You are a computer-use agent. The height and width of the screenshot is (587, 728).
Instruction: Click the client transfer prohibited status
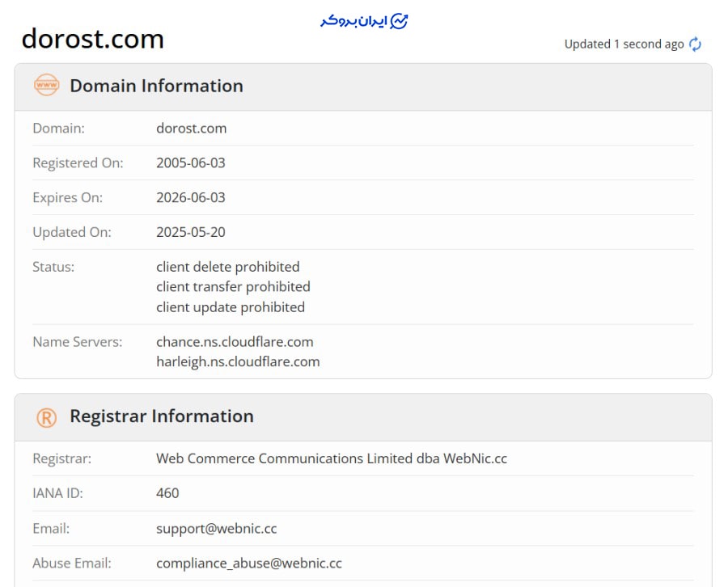click(x=233, y=287)
